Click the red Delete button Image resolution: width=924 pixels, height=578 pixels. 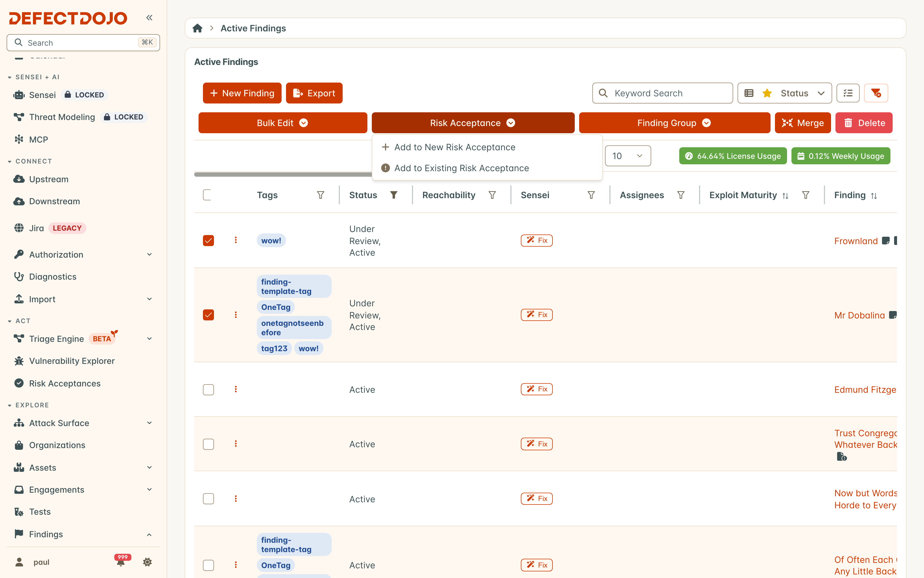pyautogui.click(x=864, y=123)
